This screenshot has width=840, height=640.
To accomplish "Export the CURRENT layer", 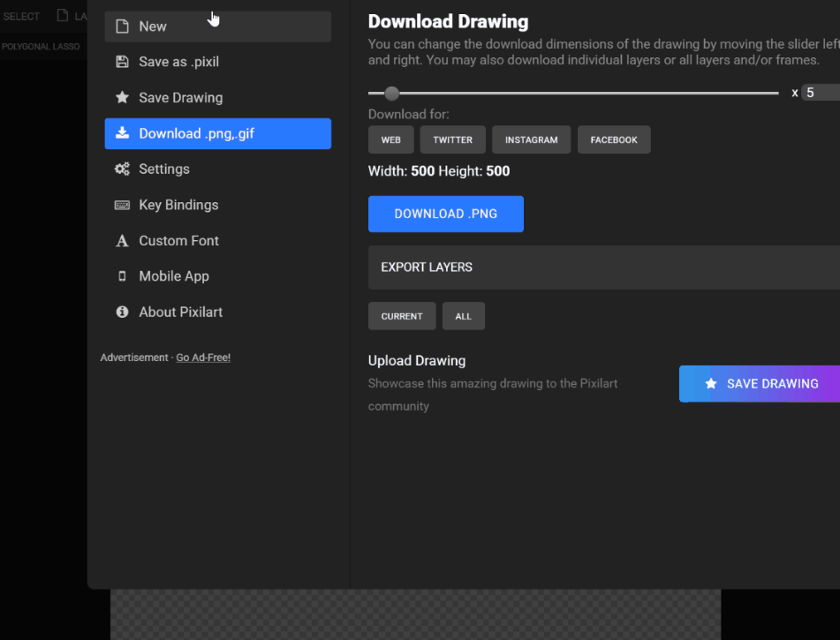I will (402, 316).
